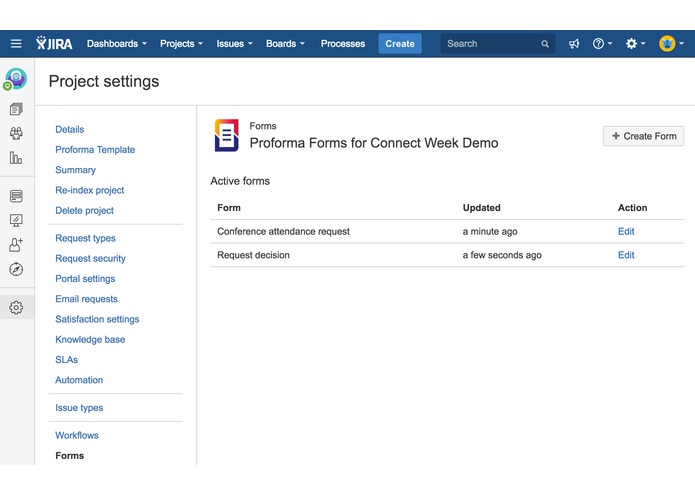Click the Proforma Forms logo icon
Image resolution: width=695 pixels, height=494 pixels.
pyautogui.click(x=226, y=136)
